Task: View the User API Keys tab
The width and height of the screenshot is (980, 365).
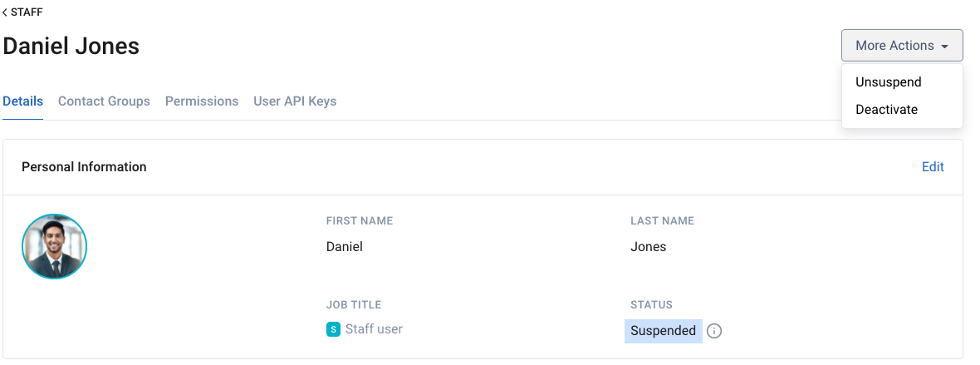Action: [x=295, y=101]
